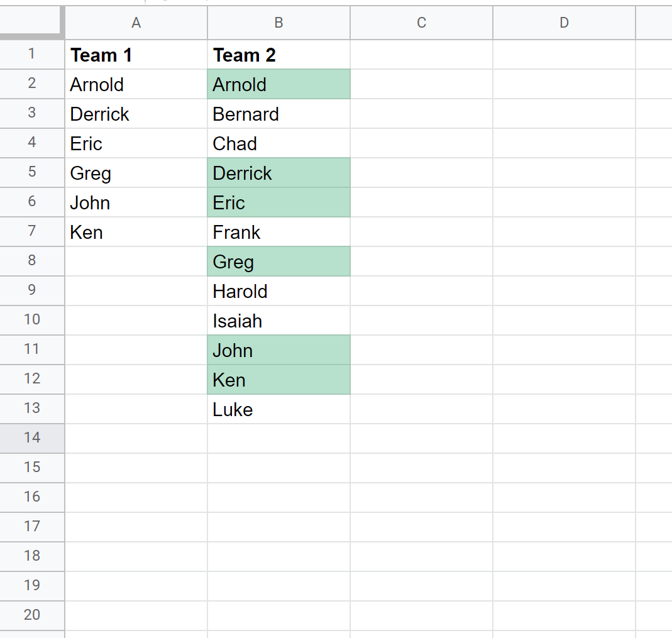Select the Team 2 header cell
The width and height of the screenshot is (672, 638).
(x=278, y=55)
